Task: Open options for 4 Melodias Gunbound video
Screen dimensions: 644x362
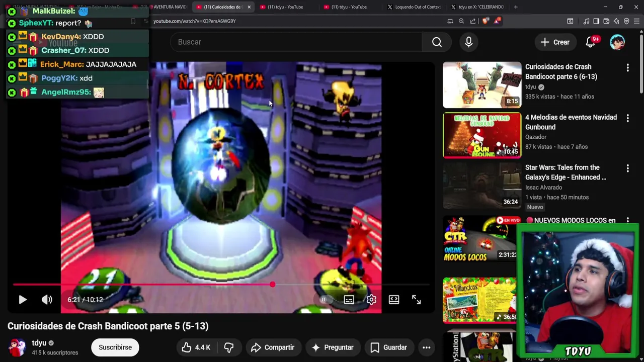Action: point(627,118)
